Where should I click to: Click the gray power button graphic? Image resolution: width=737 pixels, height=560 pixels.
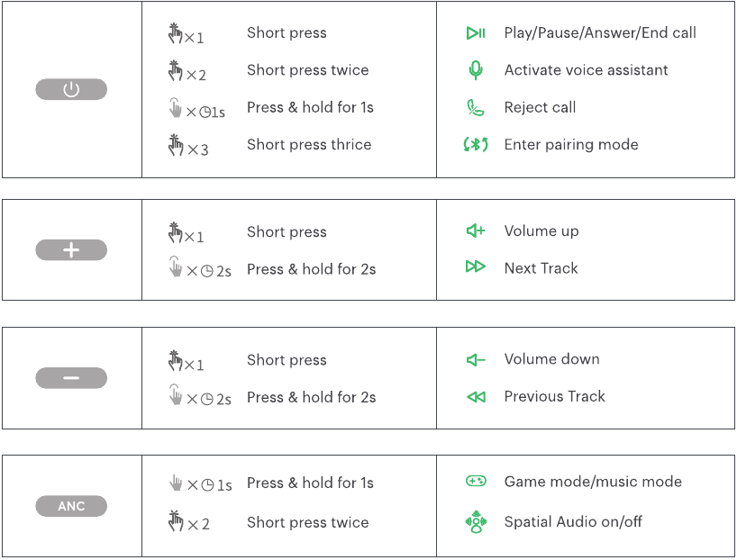click(71, 89)
